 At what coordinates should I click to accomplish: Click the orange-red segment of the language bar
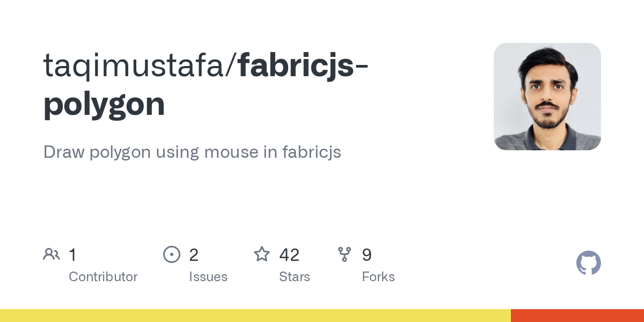click(x=577, y=316)
